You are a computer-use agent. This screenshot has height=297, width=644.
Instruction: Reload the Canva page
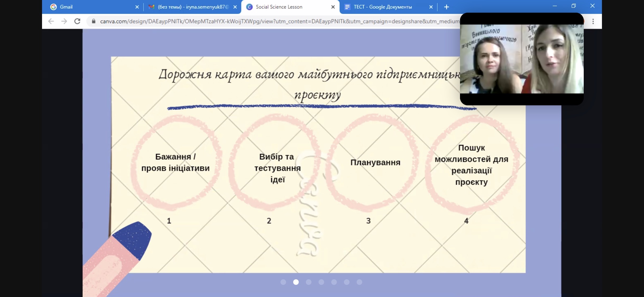click(x=77, y=21)
